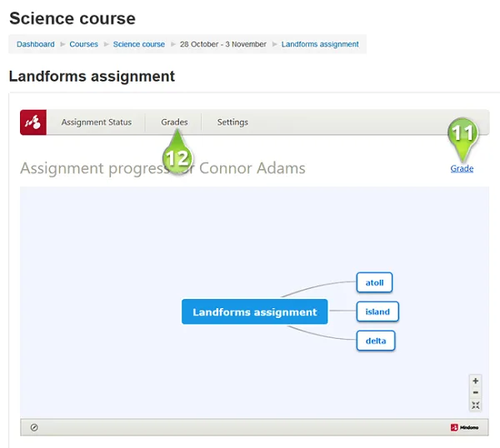Click the fit-to-screen icon on the map
500x448 pixels.
[476, 406]
